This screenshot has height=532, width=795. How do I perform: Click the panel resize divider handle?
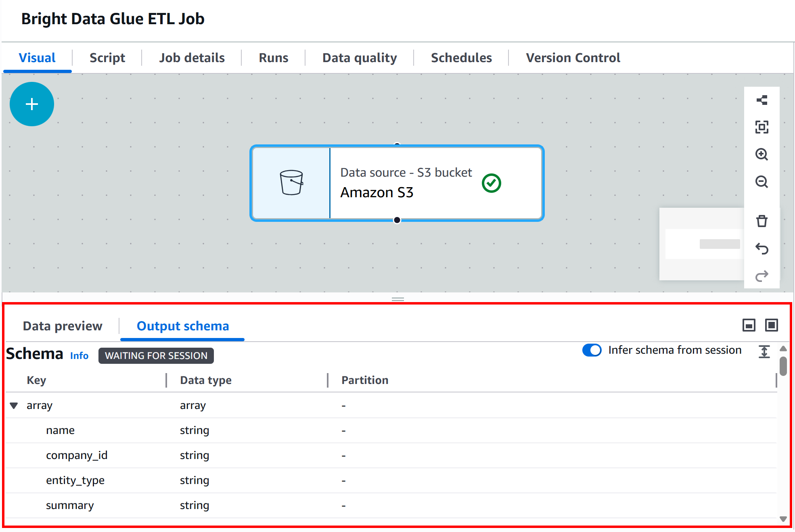coord(397,299)
